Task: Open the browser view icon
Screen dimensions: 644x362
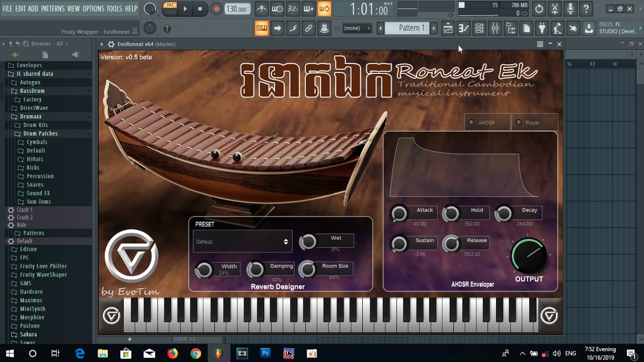Action: [511, 29]
